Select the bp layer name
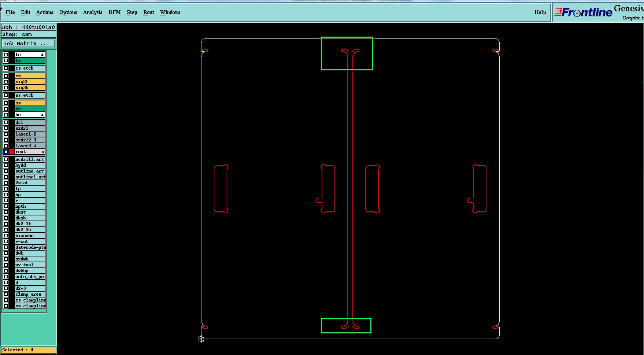This screenshot has width=644, height=355. pyautogui.click(x=30, y=195)
